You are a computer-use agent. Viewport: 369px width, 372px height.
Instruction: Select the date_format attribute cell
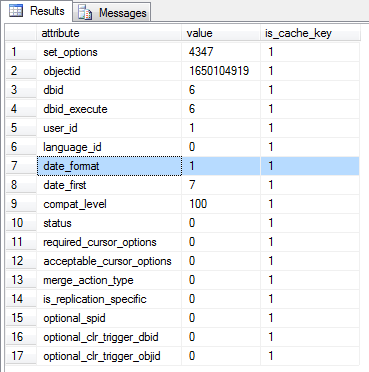109,166
